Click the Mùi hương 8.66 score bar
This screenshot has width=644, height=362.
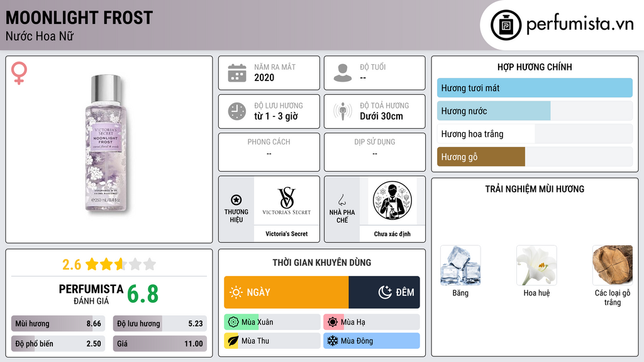tap(58, 324)
